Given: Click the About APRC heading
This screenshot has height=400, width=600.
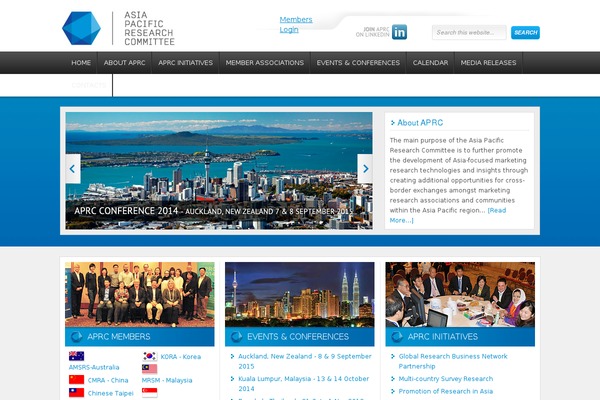Looking at the screenshot, I should click(420, 123).
